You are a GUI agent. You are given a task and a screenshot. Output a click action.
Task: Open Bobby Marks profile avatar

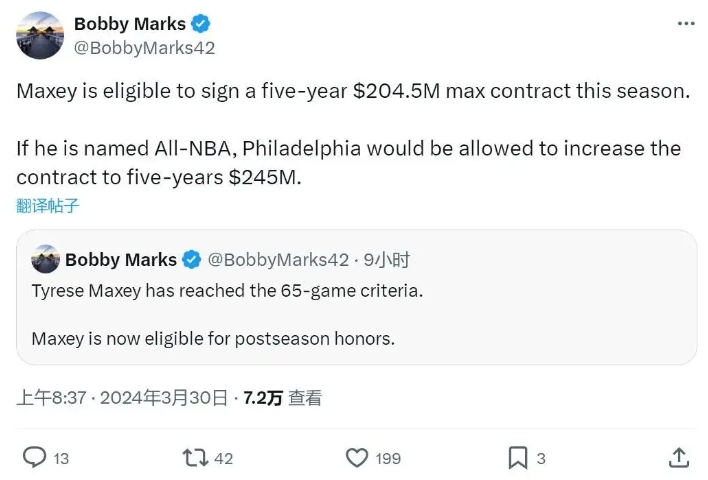point(41,36)
